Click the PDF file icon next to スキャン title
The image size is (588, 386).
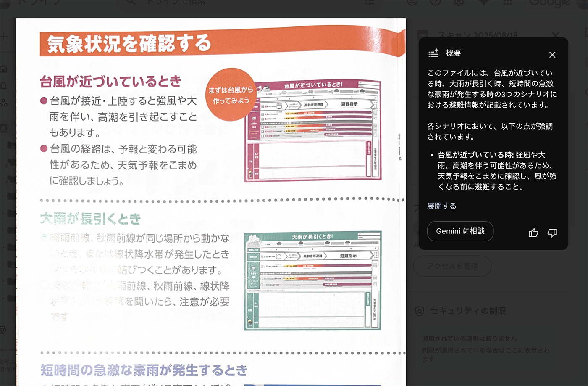[423, 35]
